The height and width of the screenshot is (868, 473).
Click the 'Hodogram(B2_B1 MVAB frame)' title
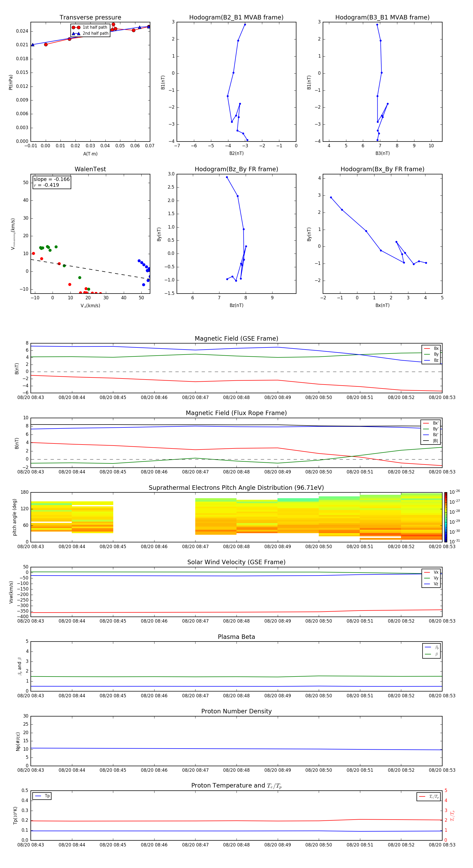coord(236,18)
